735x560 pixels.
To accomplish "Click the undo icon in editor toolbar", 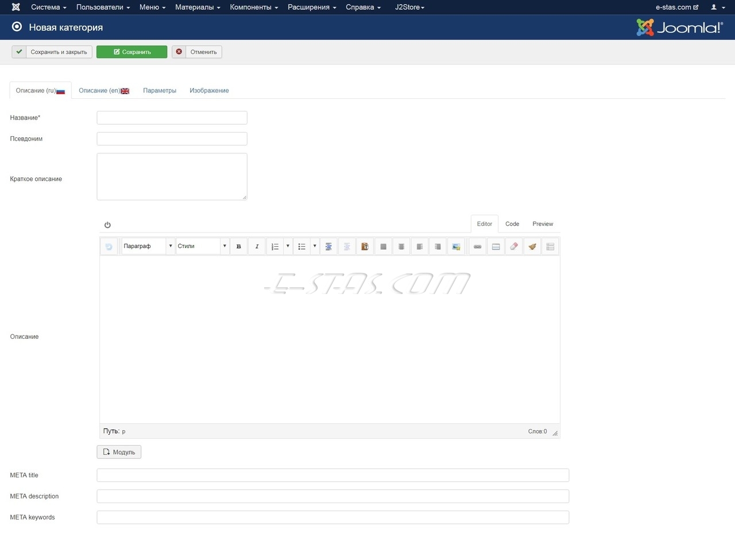I will coord(109,246).
